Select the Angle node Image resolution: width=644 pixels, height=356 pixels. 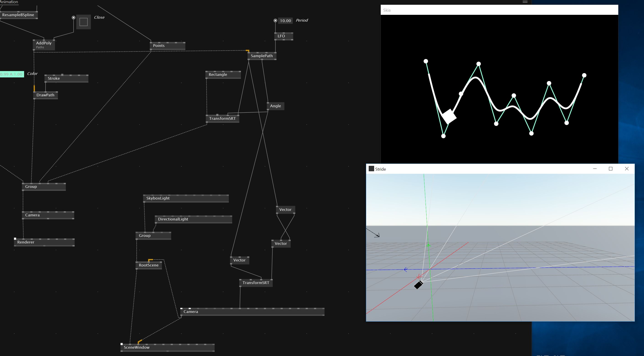pos(275,106)
